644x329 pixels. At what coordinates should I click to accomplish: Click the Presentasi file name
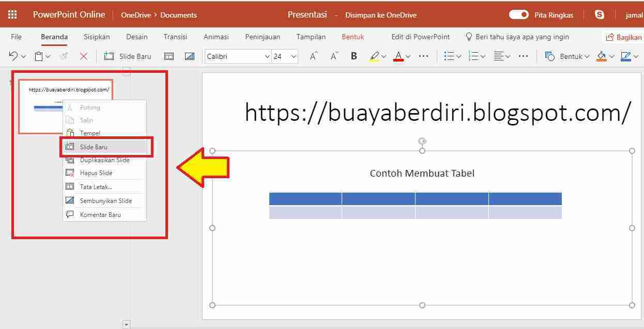(x=307, y=14)
